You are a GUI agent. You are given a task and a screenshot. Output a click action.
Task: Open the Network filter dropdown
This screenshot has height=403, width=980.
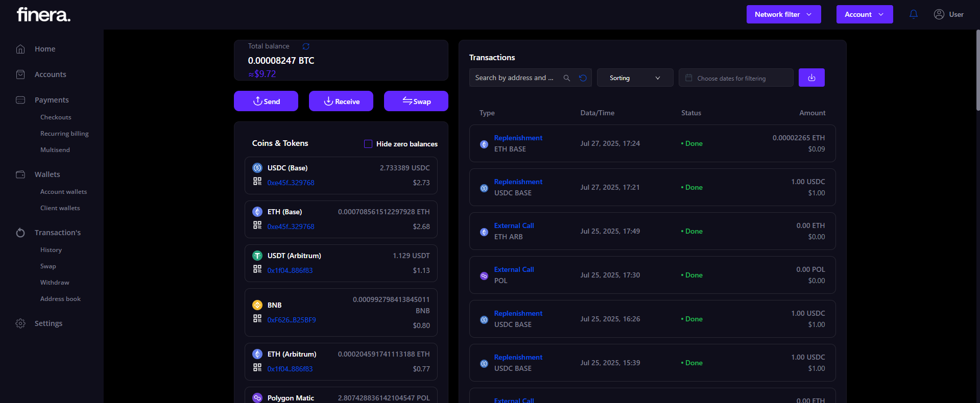coord(783,14)
